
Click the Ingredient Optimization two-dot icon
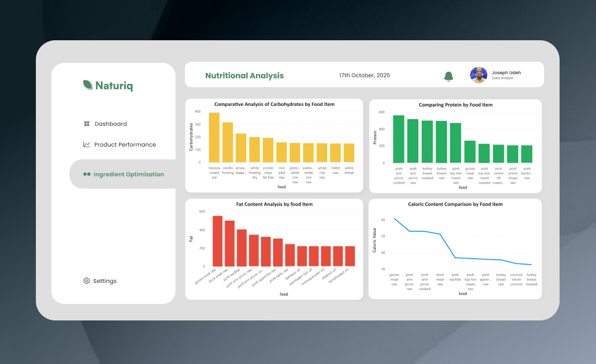click(x=87, y=174)
